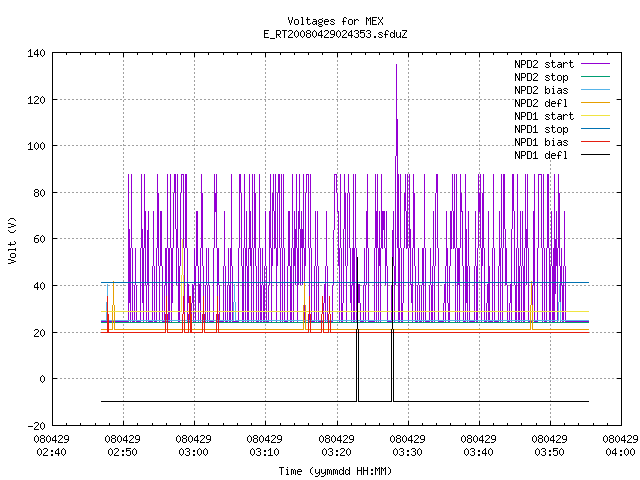Click the y-axis value 40
This screenshot has height=480, width=640.
tap(39, 286)
